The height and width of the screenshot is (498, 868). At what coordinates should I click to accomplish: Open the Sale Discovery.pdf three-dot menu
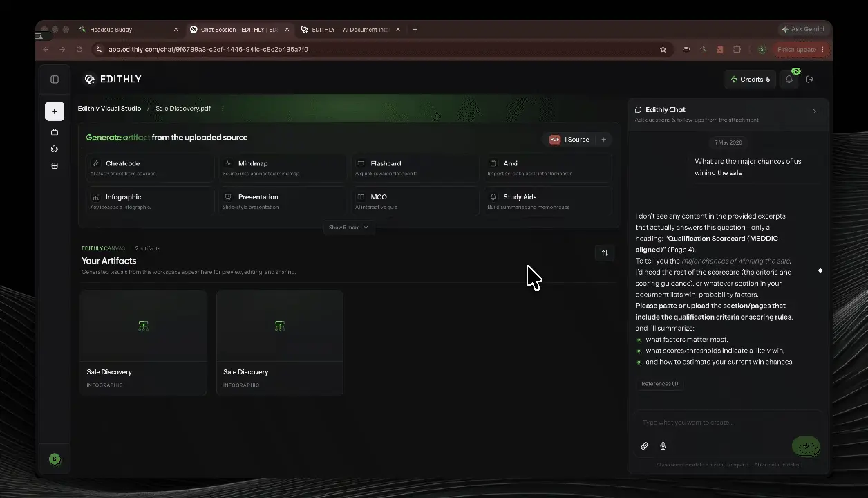click(223, 109)
